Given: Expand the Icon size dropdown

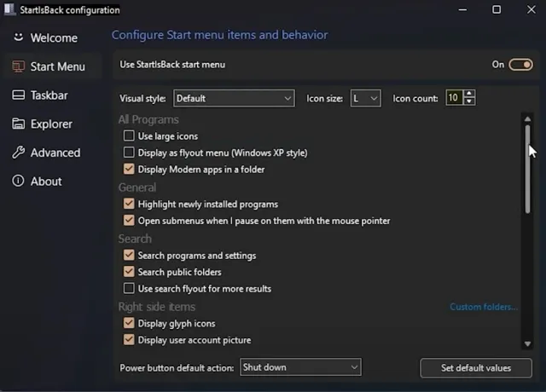Looking at the screenshot, I should pyautogui.click(x=366, y=99).
